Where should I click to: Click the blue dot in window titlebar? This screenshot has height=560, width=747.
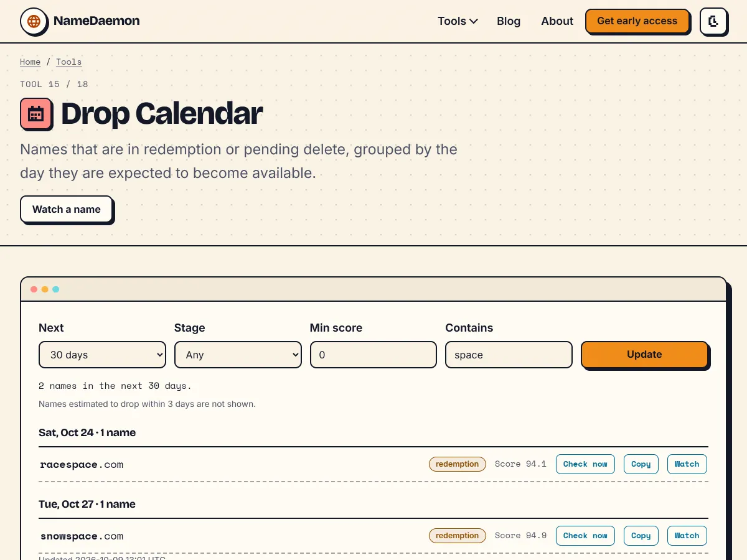tap(56, 289)
